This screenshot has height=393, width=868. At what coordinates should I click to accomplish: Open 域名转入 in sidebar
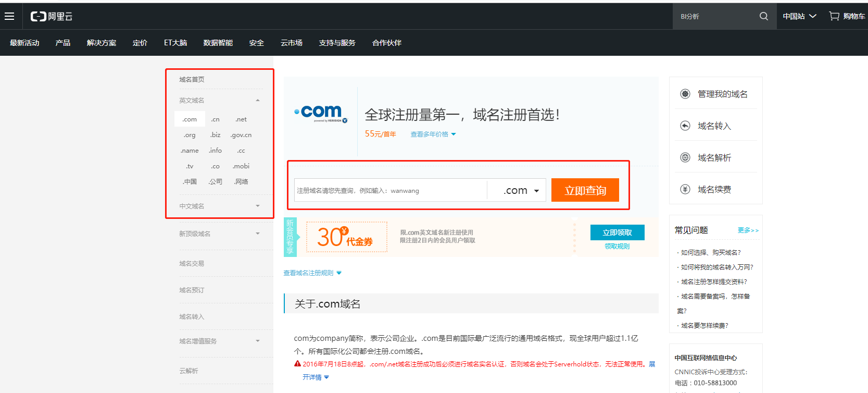coord(192,316)
